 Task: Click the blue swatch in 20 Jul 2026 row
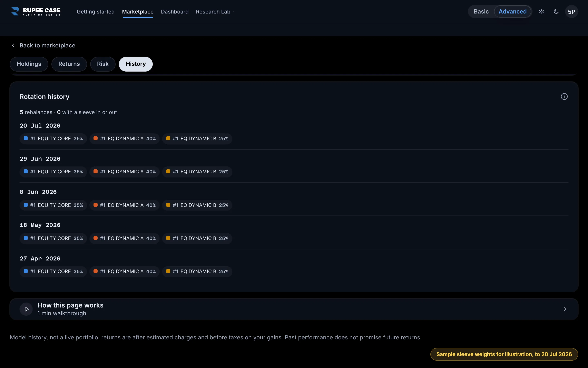(26, 138)
